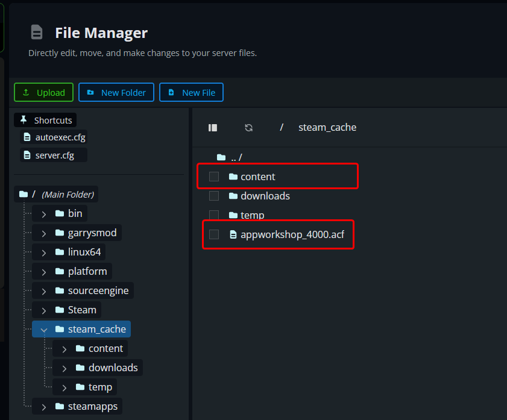Tick the content folder checkbox
The image size is (507, 420).
(x=214, y=177)
